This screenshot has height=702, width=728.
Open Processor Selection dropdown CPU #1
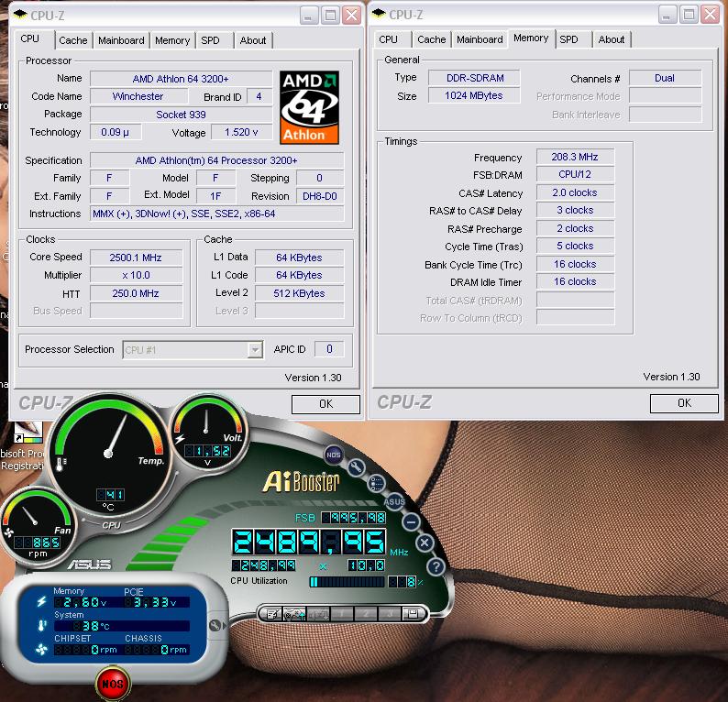click(x=193, y=350)
